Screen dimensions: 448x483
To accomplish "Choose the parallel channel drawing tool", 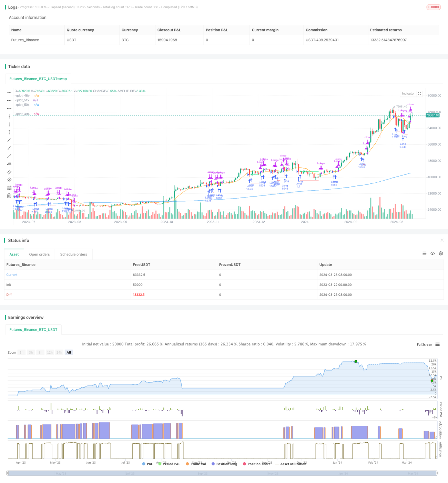I will click(x=9, y=172).
